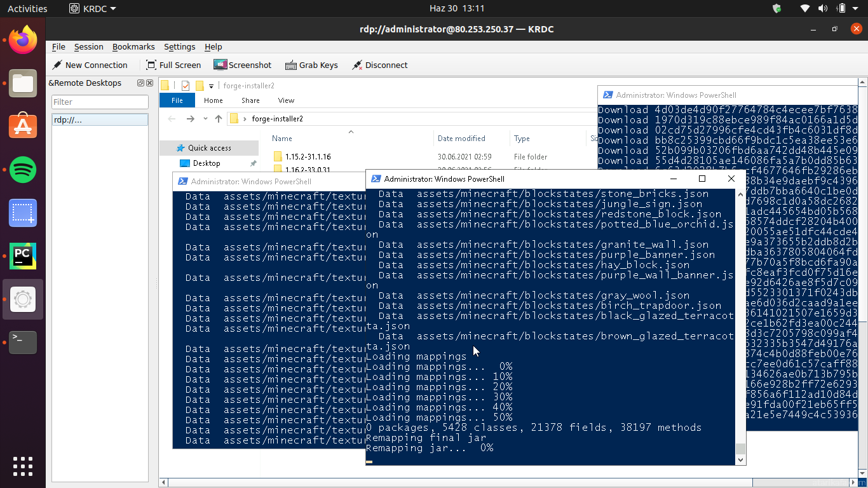
Task: Open the Terminal from the dock
Action: [23, 342]
